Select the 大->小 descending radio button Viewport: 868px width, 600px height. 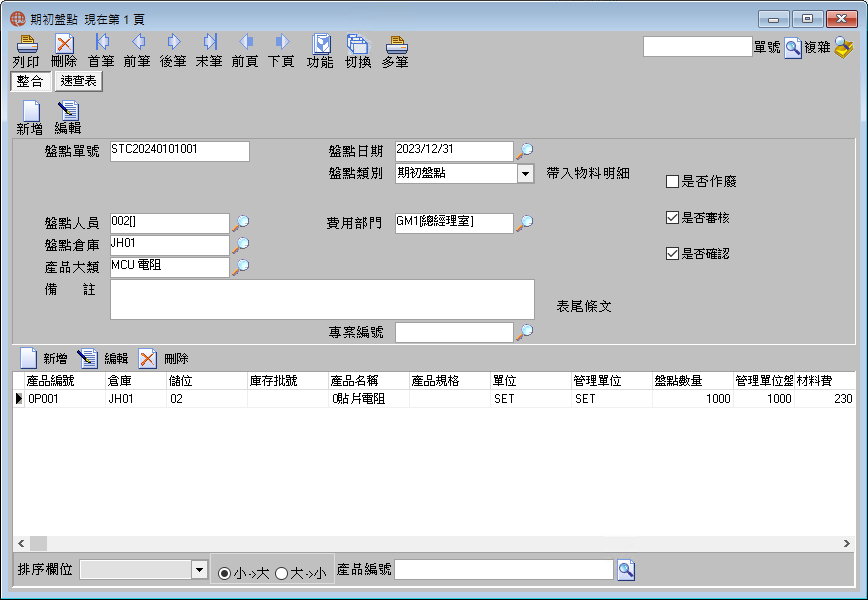(281, 573)
